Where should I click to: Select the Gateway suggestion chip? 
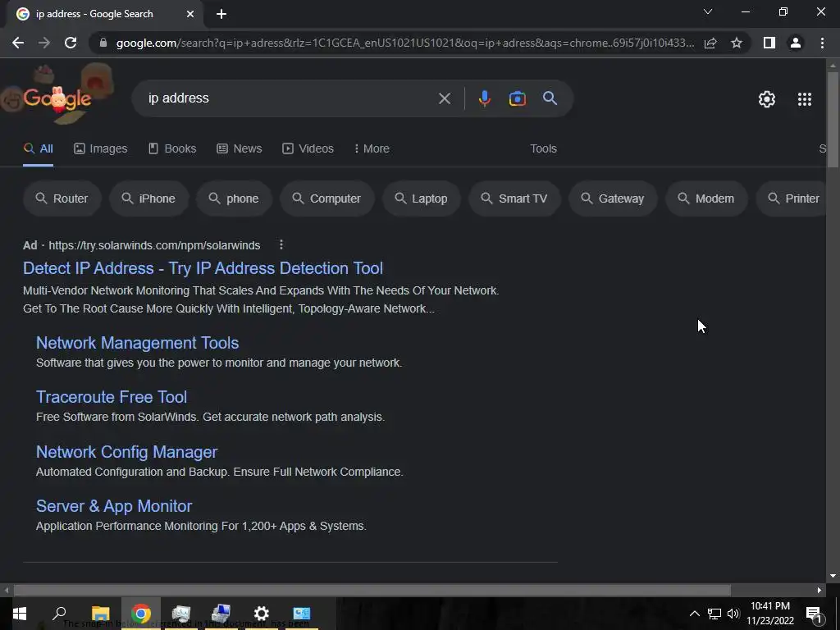point(613,199)
